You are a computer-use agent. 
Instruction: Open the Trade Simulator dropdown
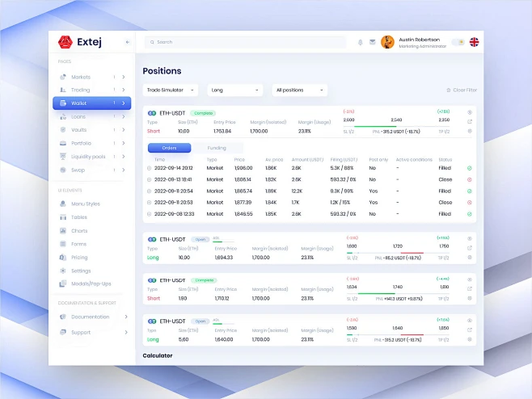click(x=171, y=90)
